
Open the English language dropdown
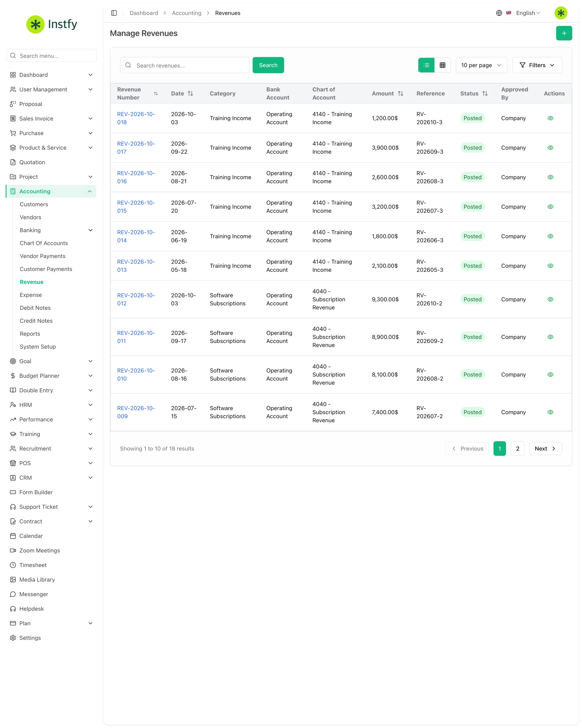[528, 13]
